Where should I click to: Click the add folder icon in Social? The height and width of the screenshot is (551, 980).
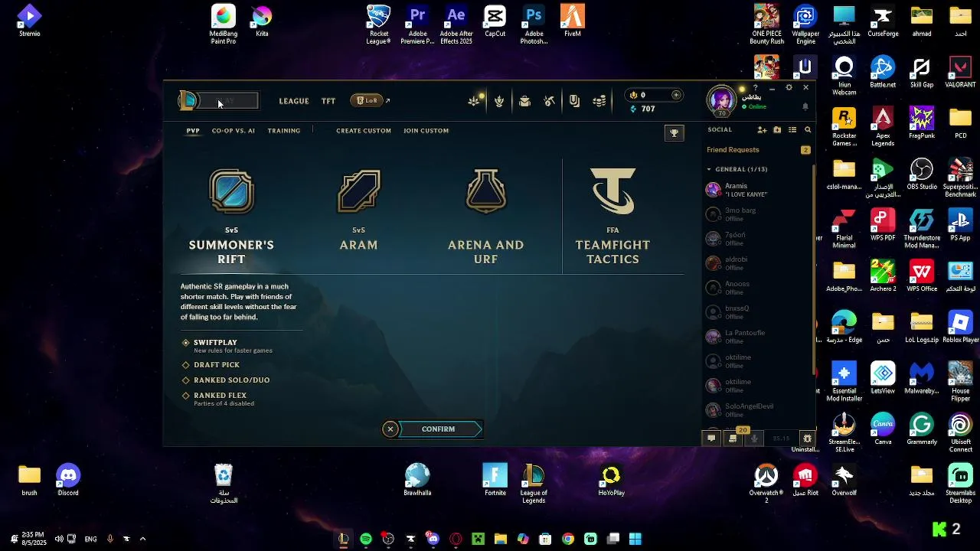point(777,130)
